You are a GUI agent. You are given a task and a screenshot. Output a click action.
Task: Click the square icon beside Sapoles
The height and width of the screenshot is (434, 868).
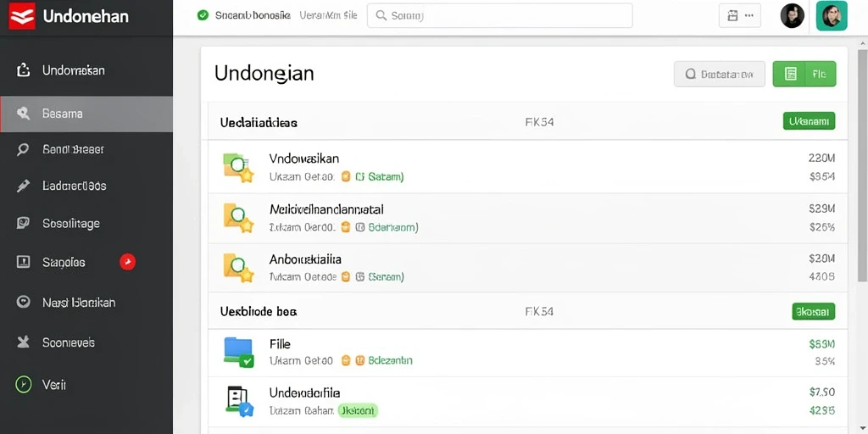click(x=23, y=262)
